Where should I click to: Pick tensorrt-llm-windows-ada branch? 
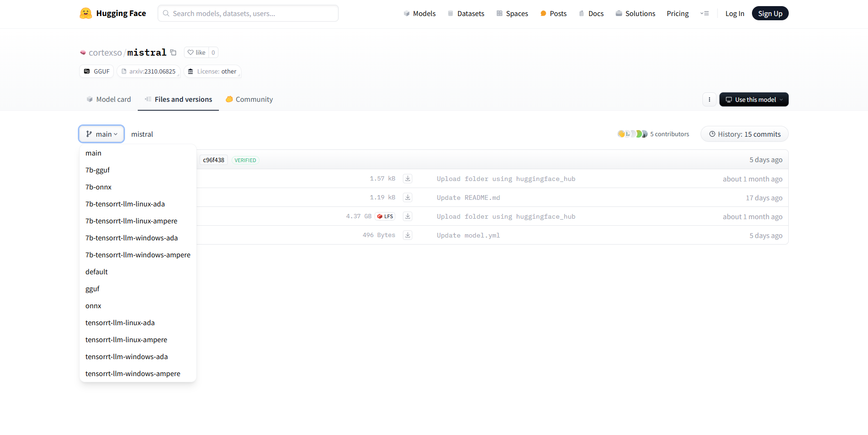[138, 357]
